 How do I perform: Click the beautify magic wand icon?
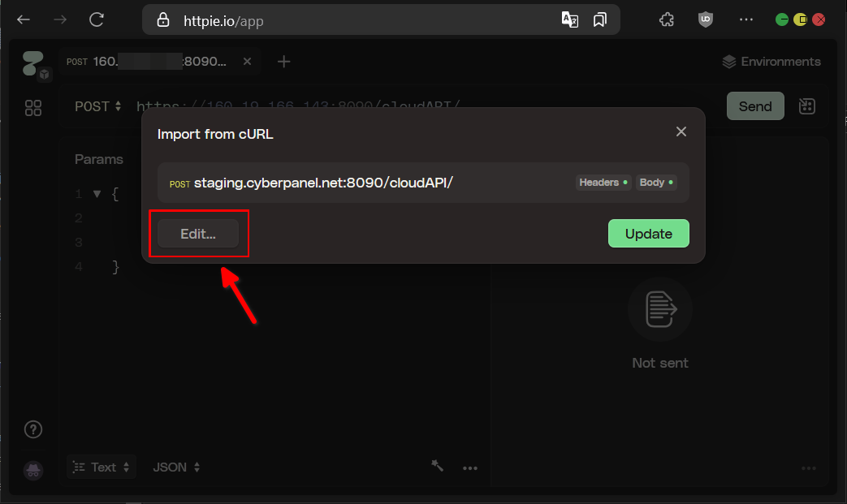pyautogui.click(x=437, y=466)
